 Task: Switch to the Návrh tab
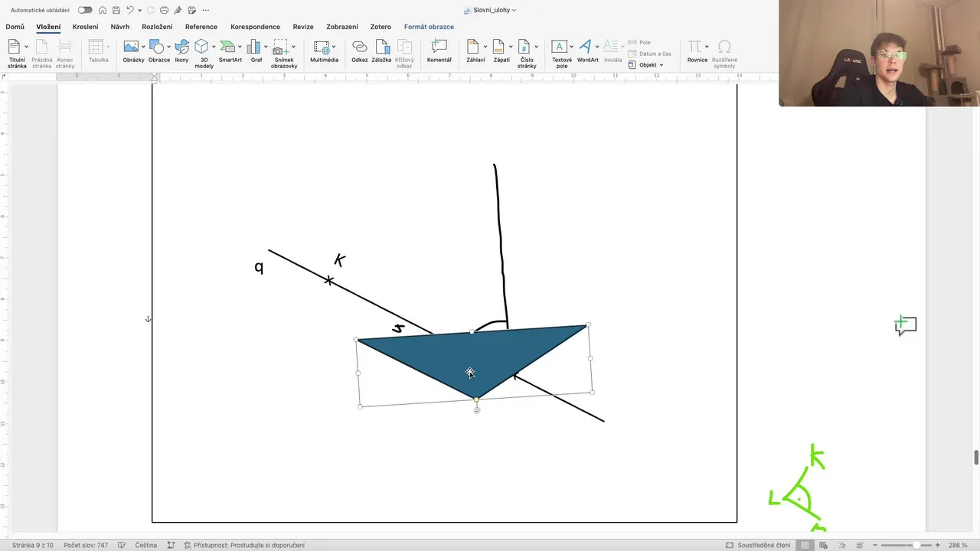click(120, 27)
